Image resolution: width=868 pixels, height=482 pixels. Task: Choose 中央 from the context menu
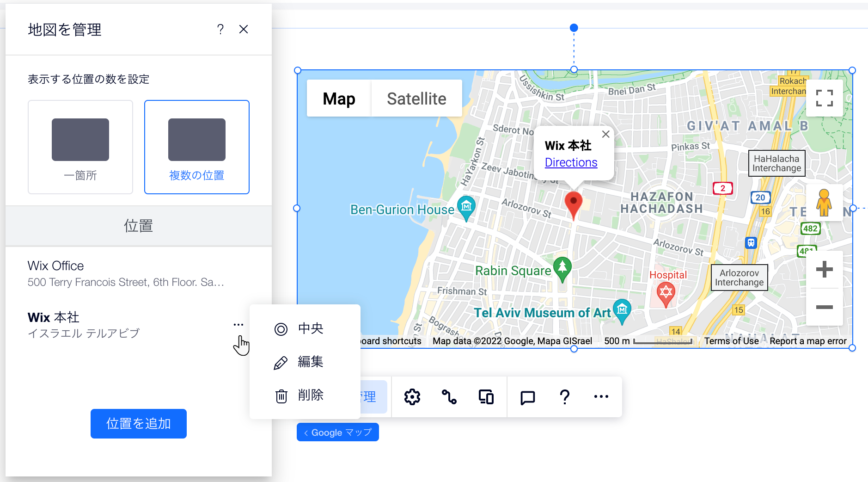coord(305,328)
